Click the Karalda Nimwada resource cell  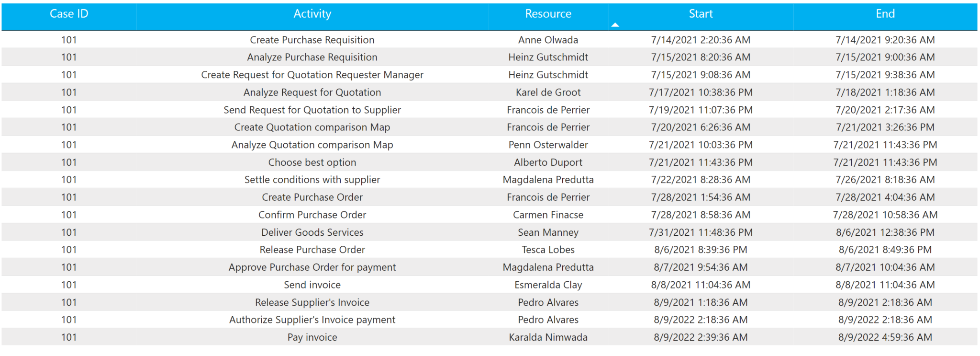(x=548, y=337)
